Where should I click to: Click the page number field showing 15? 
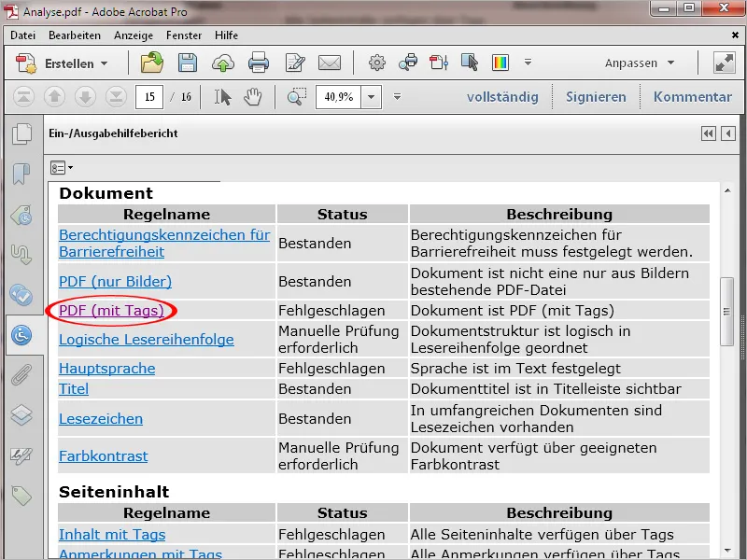pyautogui.click(x=149, y=97)
